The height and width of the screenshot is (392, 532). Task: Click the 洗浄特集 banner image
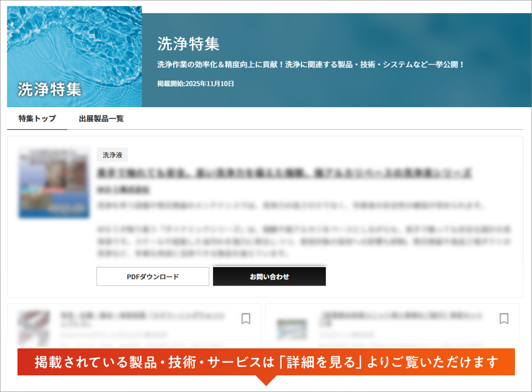(74, 57)
